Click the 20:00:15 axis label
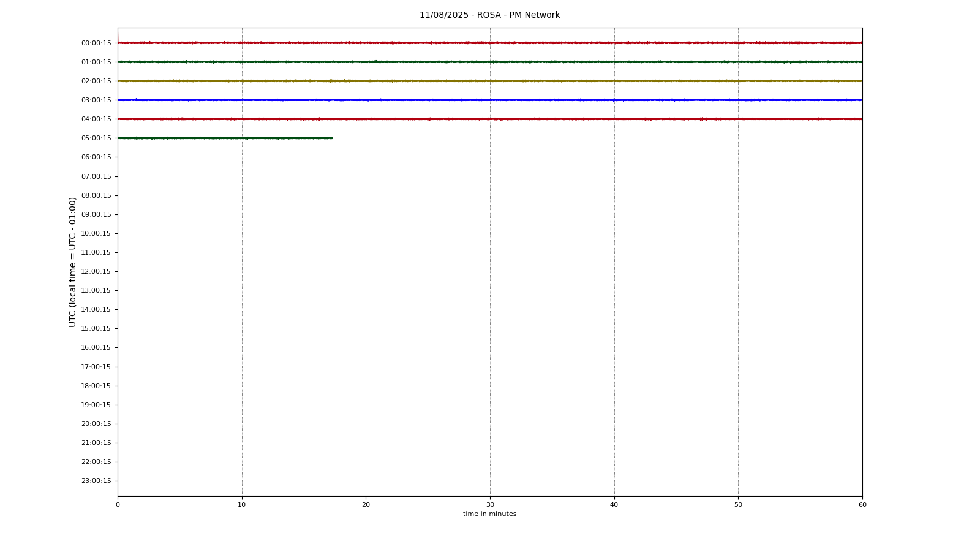 (96, 424)
